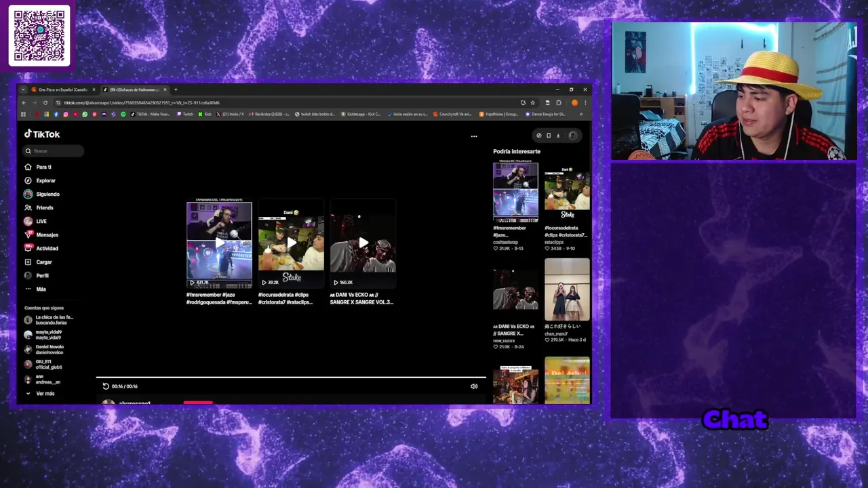The image size is (868, 488).
Task: Open the LIVE section
Action: pyautogui.click(x=35, y=221)
